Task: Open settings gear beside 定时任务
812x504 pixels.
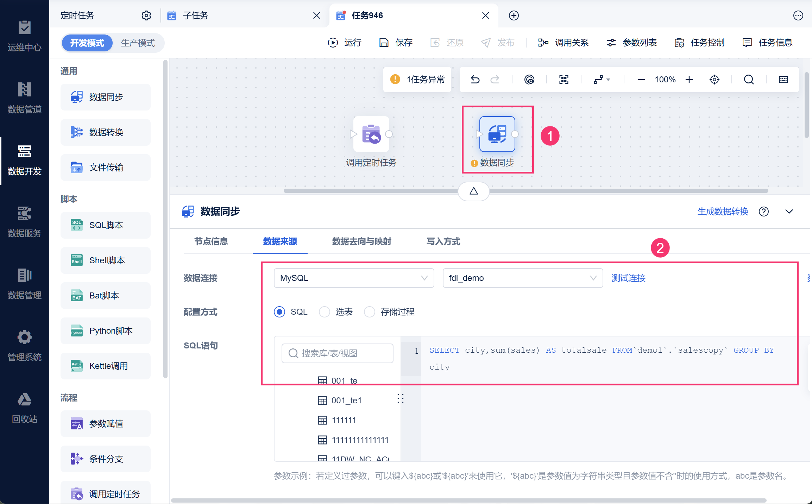Action: point(146,15)
